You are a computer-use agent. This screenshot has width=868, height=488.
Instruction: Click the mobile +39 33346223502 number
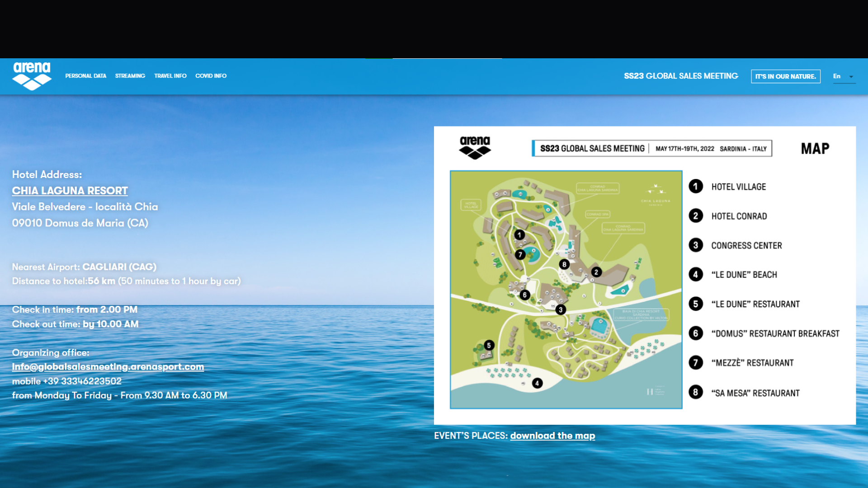tap(67, 381)
